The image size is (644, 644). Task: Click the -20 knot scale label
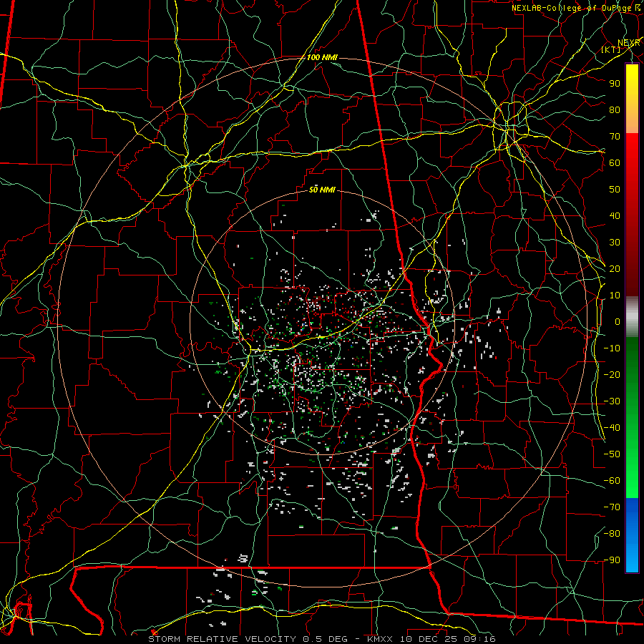tap(612, 375)
